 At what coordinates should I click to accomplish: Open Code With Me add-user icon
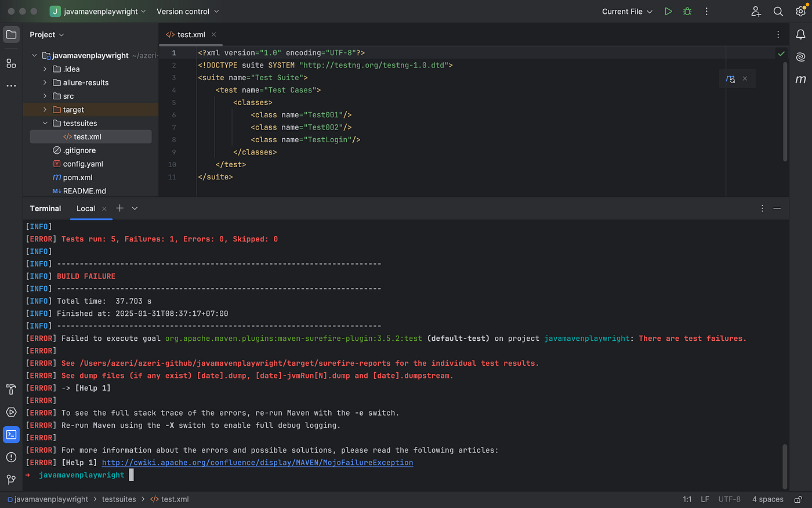pos(756,11)
